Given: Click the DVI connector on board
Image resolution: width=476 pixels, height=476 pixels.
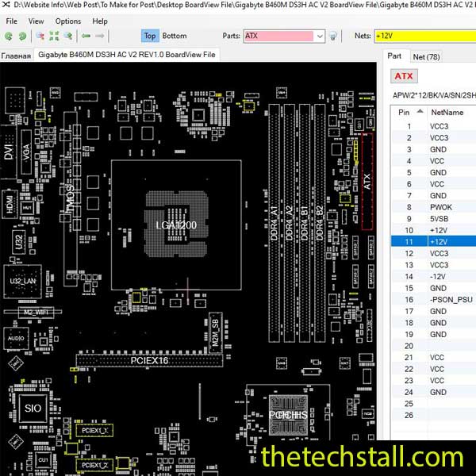Looking at the screenshot, I should pos(9,152).
